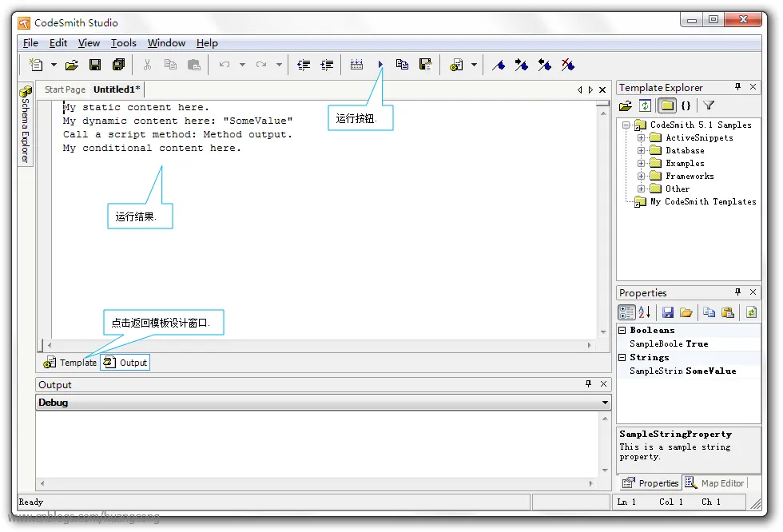Click the filter funnel in Template Explorer
Screen dimensions: 783x532
[x=708, y=105]
